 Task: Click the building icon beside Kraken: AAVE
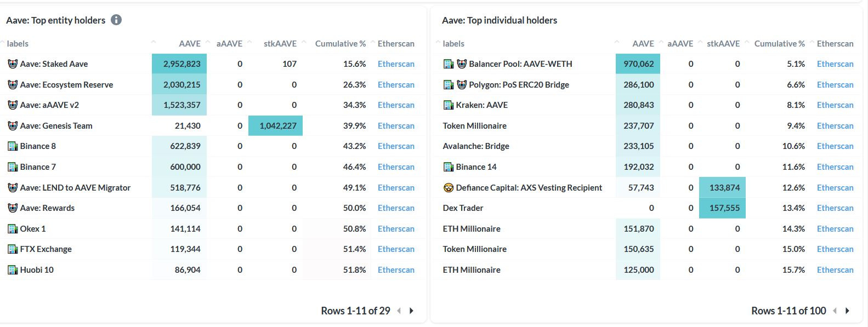click(x=448, y=105)
